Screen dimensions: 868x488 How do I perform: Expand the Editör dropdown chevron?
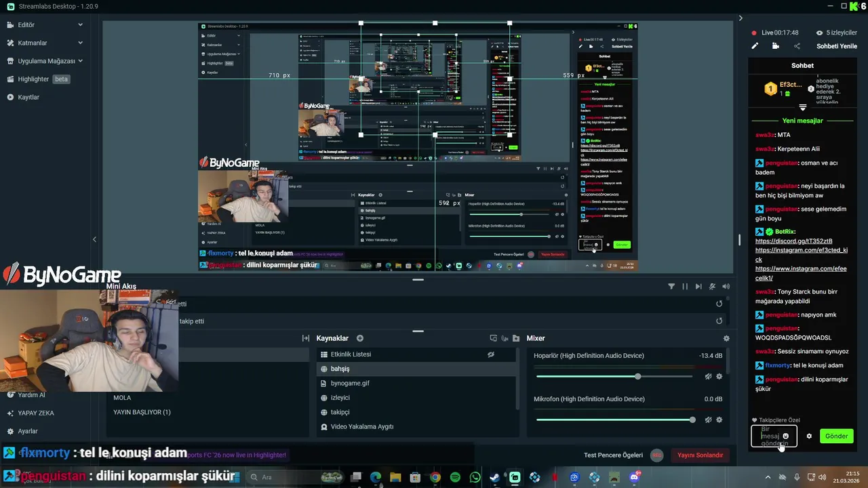(80, 25)
